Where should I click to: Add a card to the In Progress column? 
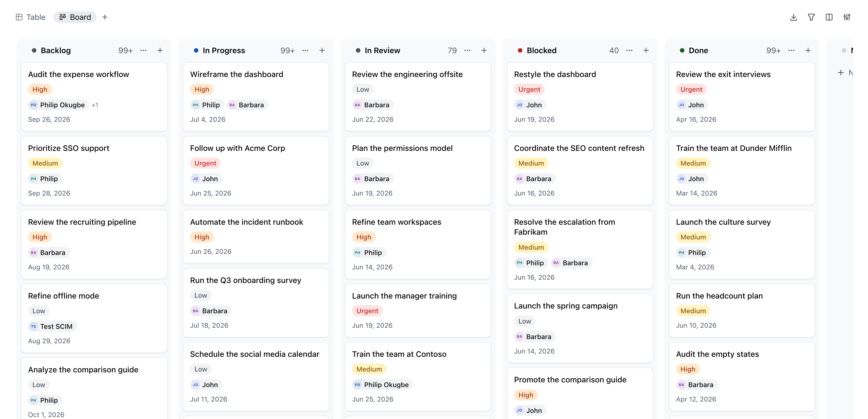click(x=322, y=51)
